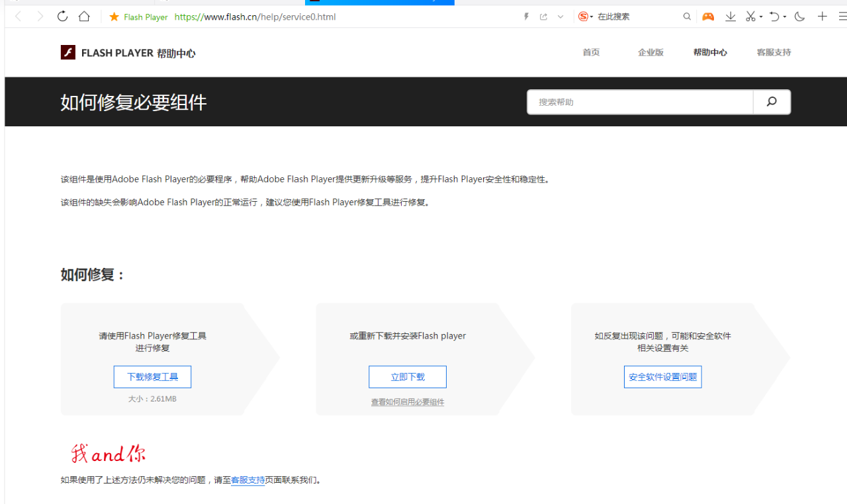Click the Flash Player logo icon in the header
Viewport: 847px width, 504px height.
(x=68, y=52)
